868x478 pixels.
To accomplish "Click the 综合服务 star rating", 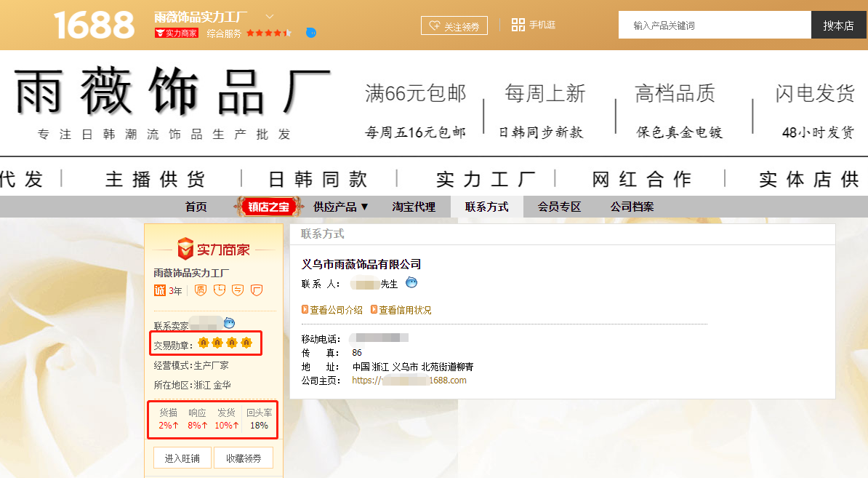I will pyautogui.click(x=268, y=33).
